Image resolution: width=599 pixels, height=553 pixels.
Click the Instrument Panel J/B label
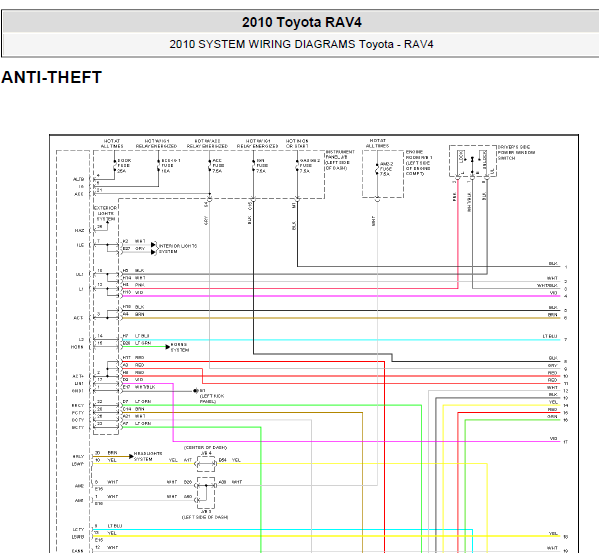[x=340, y=160]
